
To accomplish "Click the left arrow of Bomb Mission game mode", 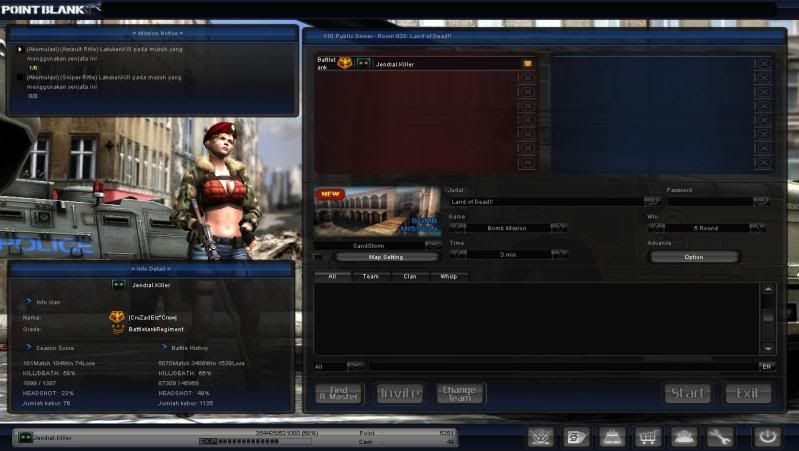I will click(x=457, y=228).
